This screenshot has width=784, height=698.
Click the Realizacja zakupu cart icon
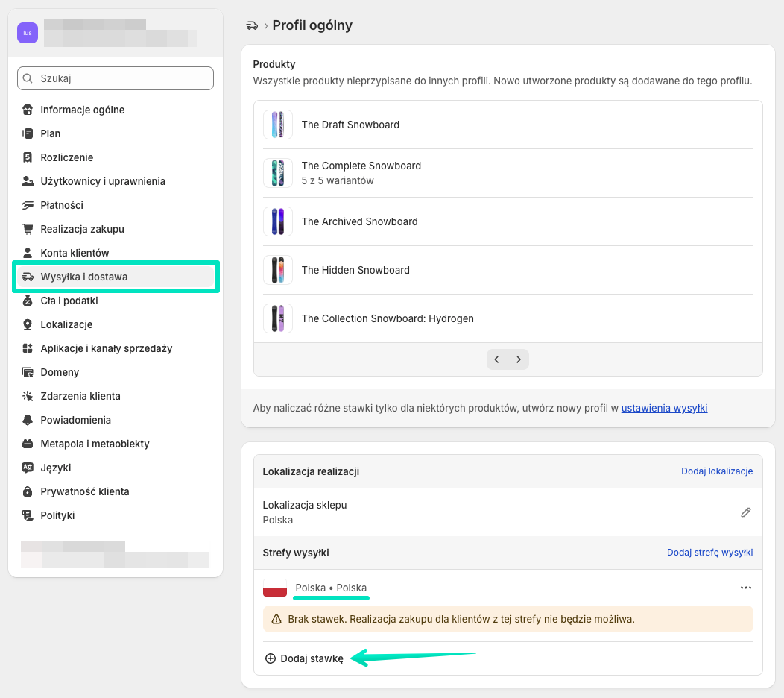click(x=28, y=229)
